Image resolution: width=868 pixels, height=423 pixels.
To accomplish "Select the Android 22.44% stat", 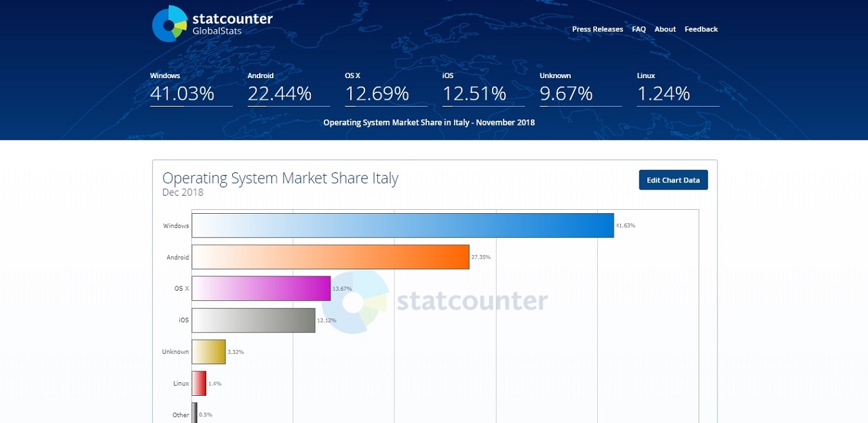I will coord(288,88).
